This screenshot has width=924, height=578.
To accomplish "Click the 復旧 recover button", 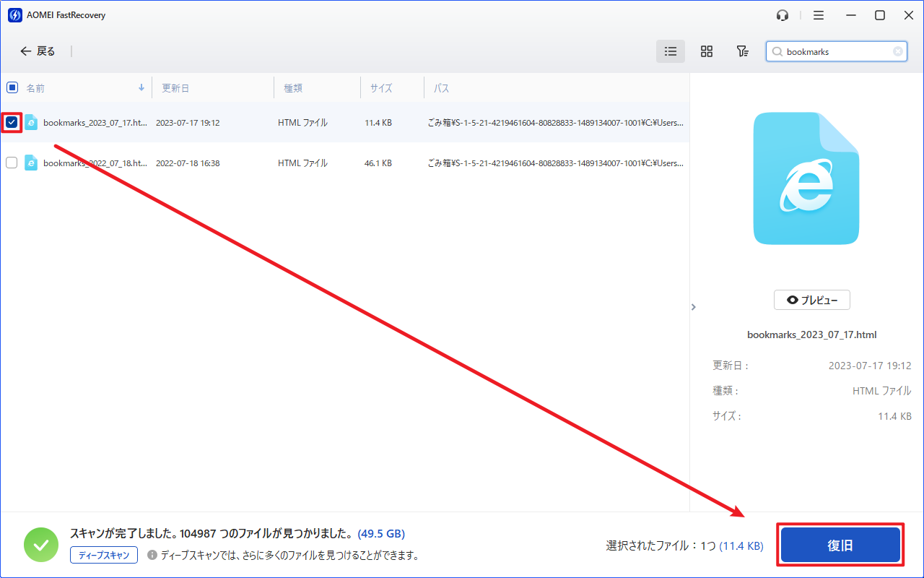I will coord(841,545).
